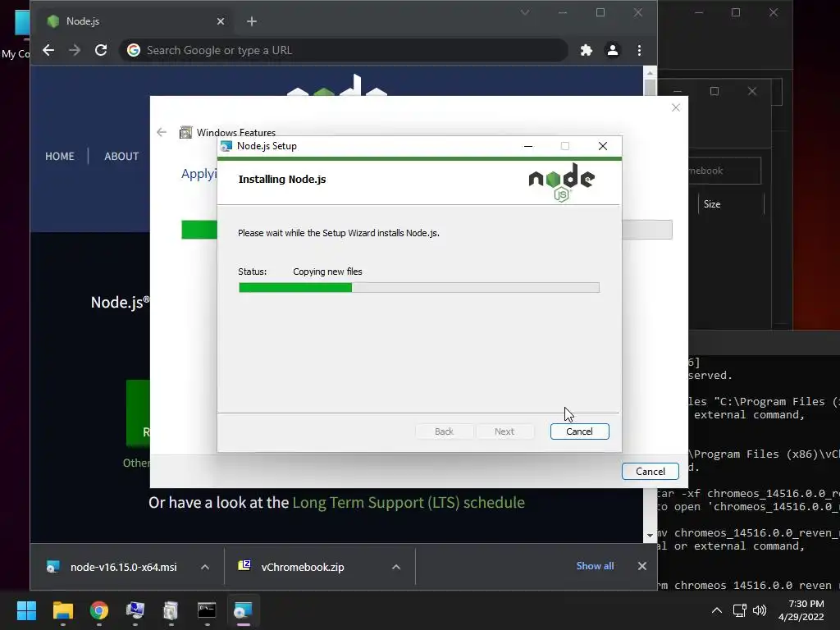Click Cancel in the Node.js Setup wizard
The height and width of the screenshot is (630, 840).
[x=579, y=431]
